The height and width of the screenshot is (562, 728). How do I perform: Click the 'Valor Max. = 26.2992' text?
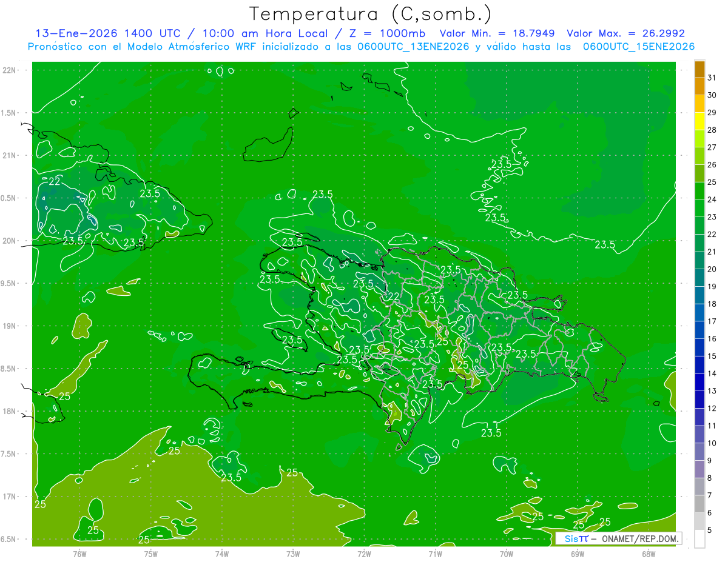(x=625, y=33)
